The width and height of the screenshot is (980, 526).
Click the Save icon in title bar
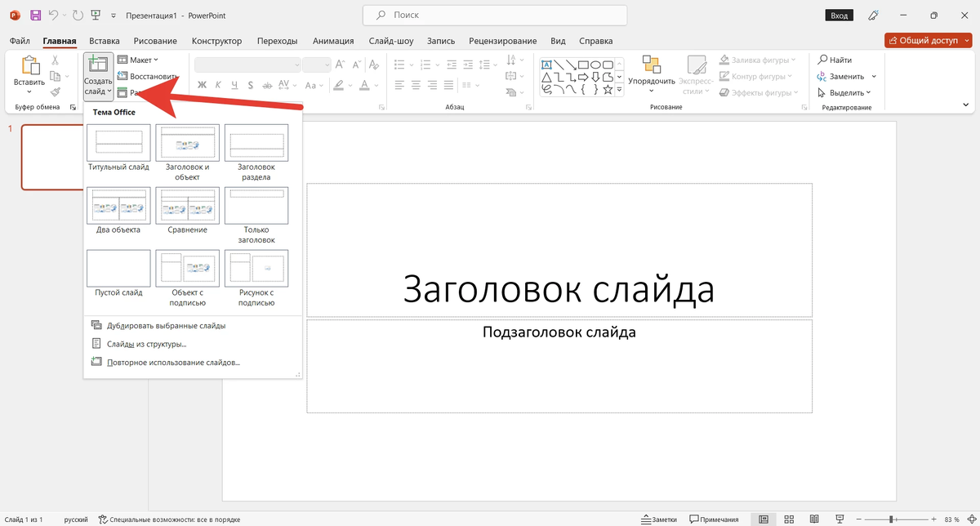tap(36, 16)
